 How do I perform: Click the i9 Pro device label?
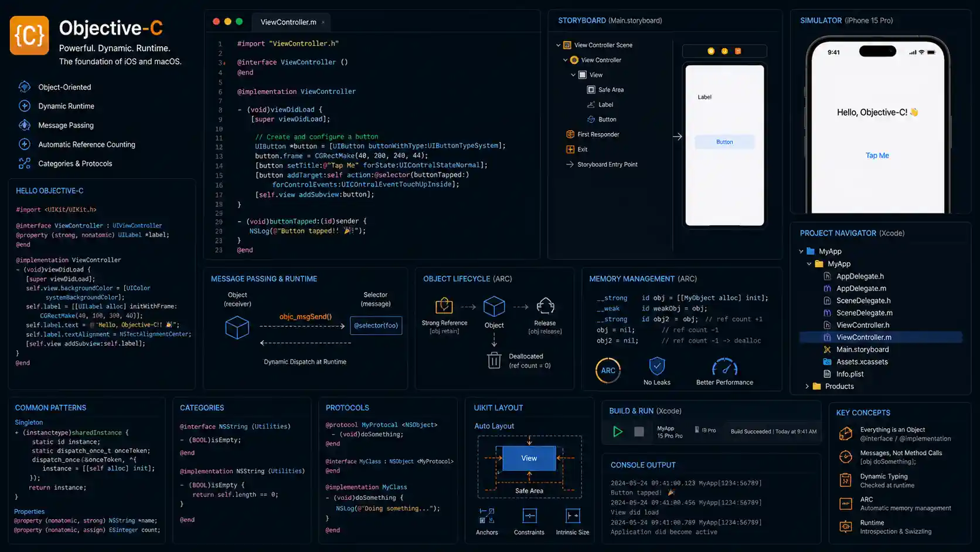705,430
